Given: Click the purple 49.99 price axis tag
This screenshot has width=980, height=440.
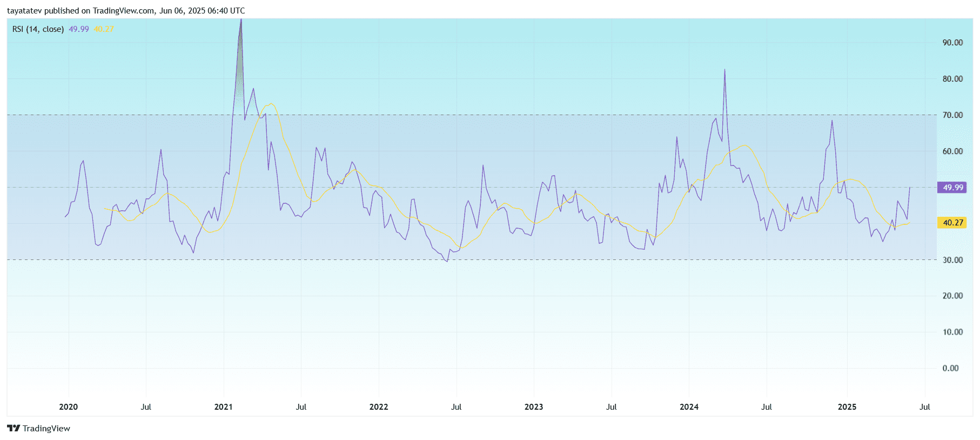Looking at the screenshot, I should tap(952, 188).
